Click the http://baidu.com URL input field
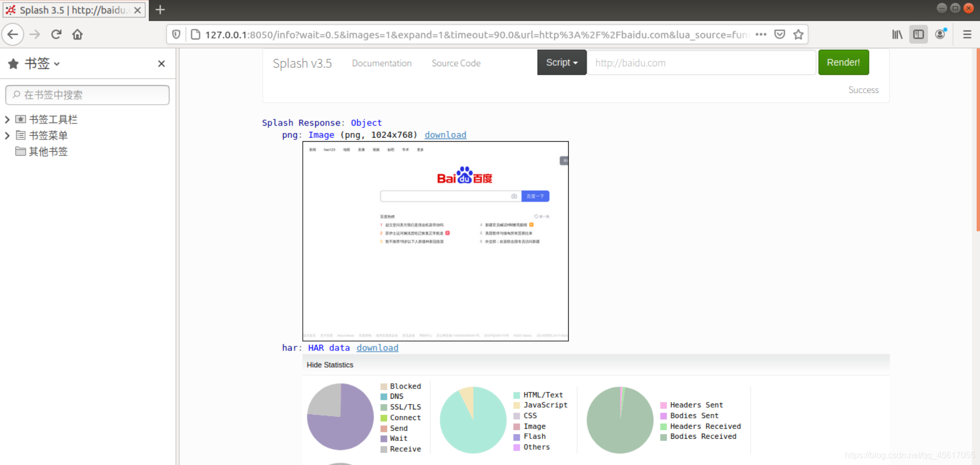The width and height of the screenshot is (980, 465). (702, 63)
